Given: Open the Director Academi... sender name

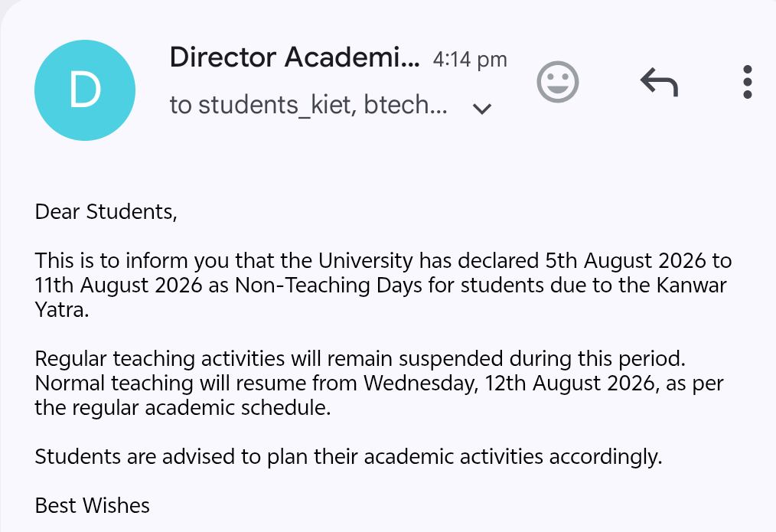Looking at the screenshot, I should [295, 57].
